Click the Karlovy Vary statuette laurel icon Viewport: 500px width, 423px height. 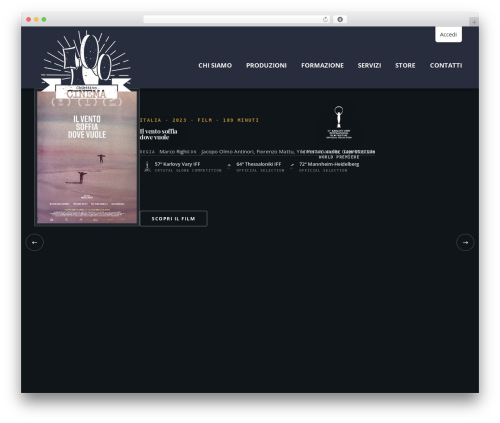coord(339,122)
